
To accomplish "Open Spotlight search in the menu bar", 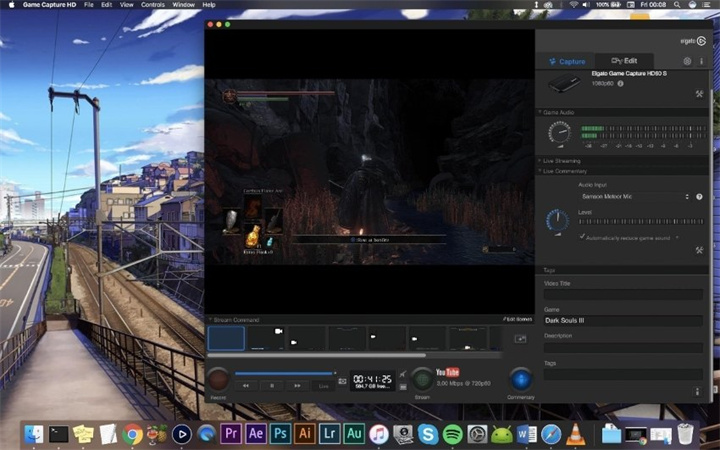I will coord(677,5).
